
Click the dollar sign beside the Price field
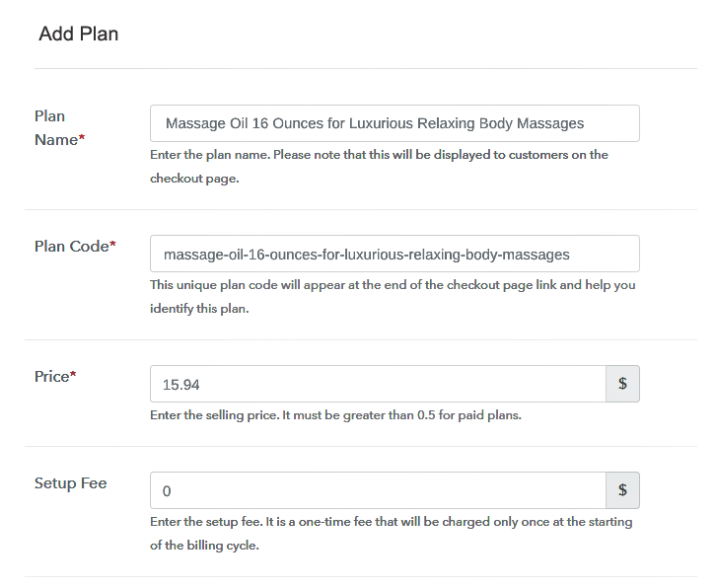(x=622, y=384)
